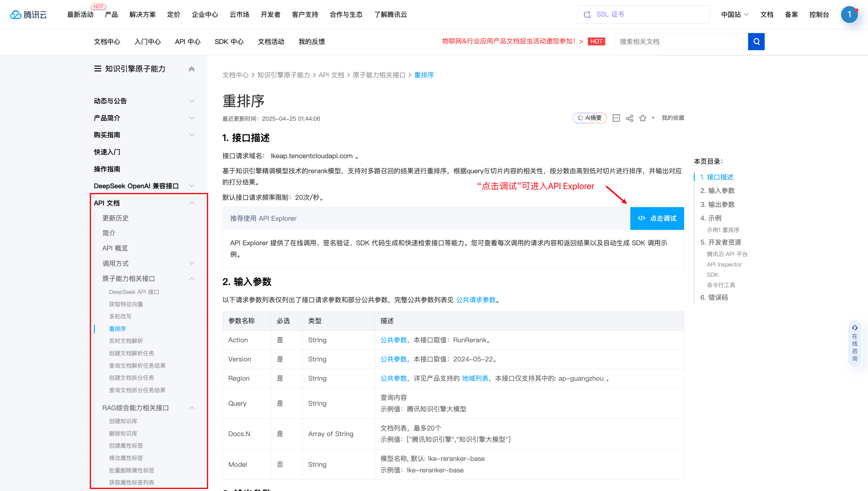Viewport: 868px width, 491px height.
Task: Click the IoT document bug-hunt promotion link
Action: point(512,41)
